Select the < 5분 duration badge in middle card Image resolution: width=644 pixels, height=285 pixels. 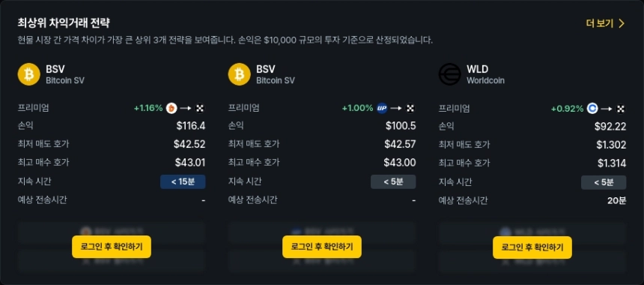click(x=393, y=181)
